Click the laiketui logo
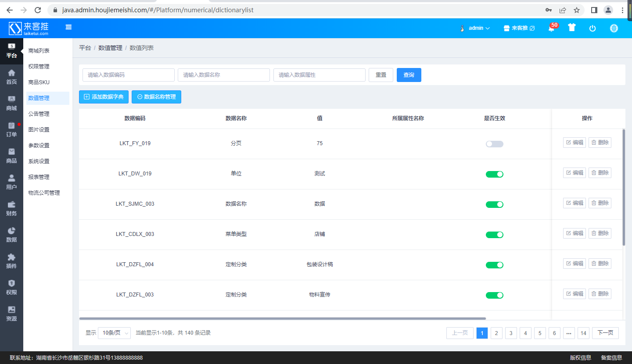Viewport: 632px width, 364px height. click(x=29, y=28)
